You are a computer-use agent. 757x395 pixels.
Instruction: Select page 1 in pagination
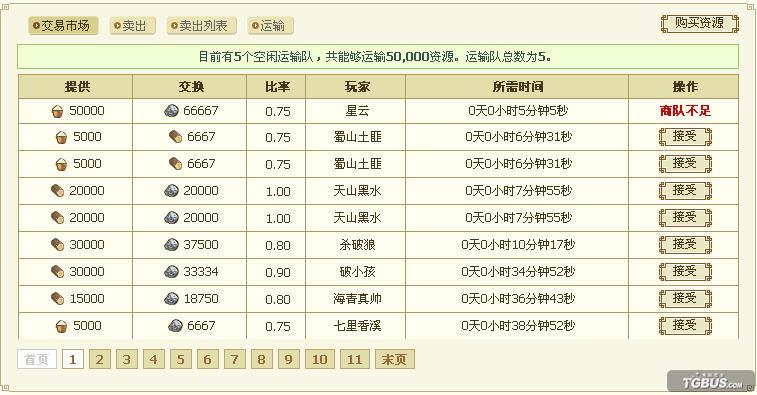[x=72, y=359]
